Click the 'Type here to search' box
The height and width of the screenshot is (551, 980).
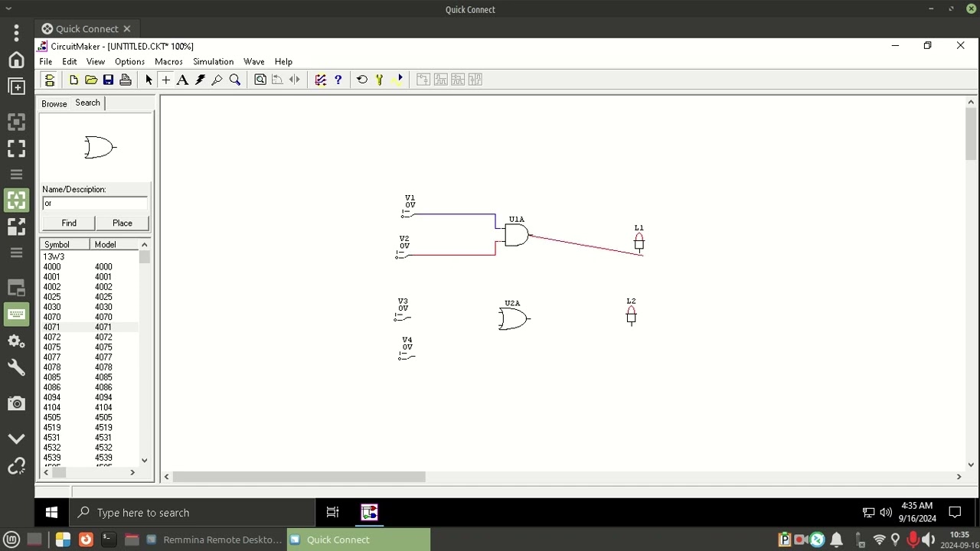click(x=192, y=513)
